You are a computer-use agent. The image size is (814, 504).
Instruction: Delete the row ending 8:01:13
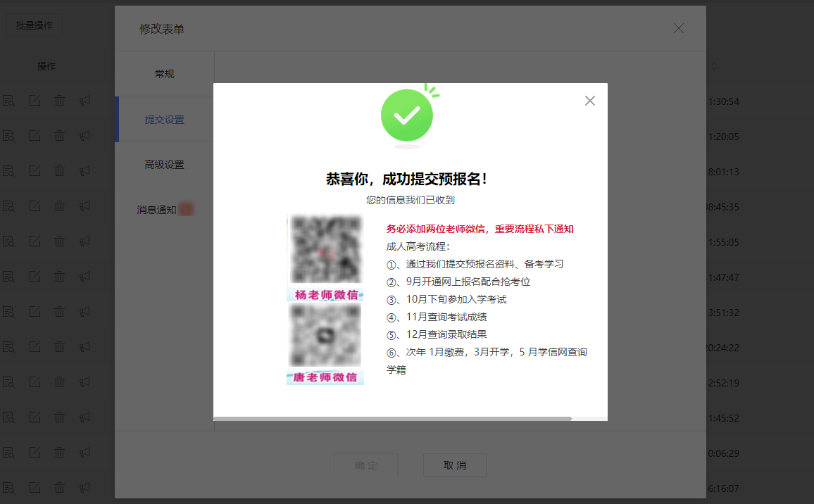coord(60,171)
